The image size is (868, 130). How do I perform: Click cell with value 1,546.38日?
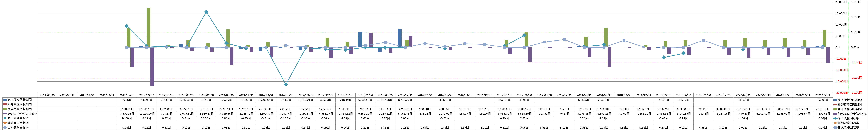pos(186,100)
